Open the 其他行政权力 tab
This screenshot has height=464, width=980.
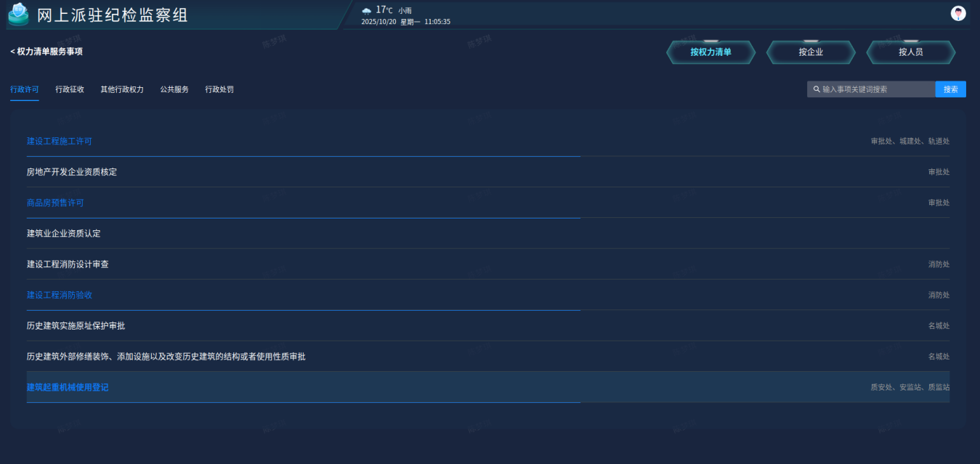point(122,89)
